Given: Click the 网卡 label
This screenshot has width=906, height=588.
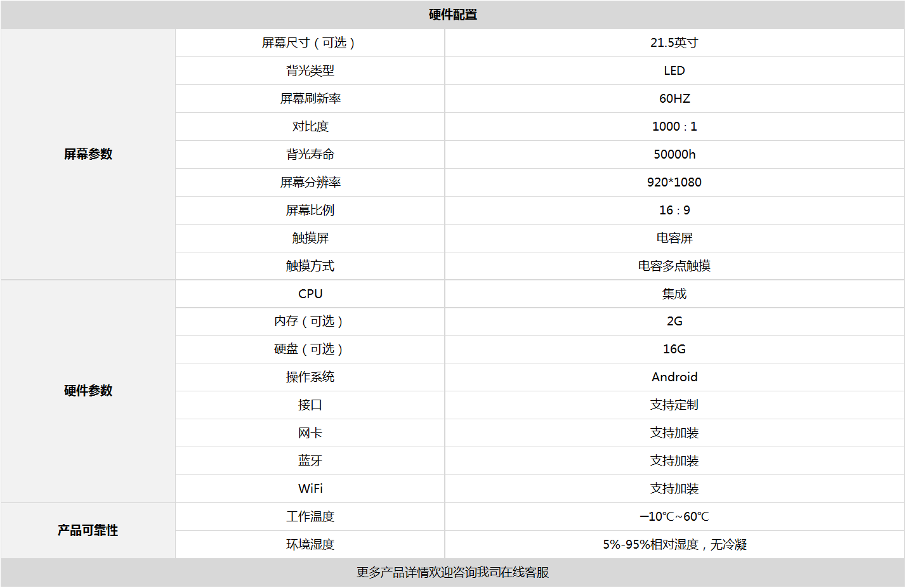Looking at the screenshot, I should 310,433.
